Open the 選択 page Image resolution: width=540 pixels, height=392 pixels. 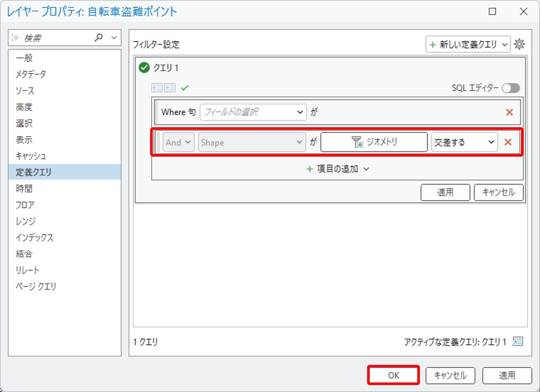tap(65, 123)
